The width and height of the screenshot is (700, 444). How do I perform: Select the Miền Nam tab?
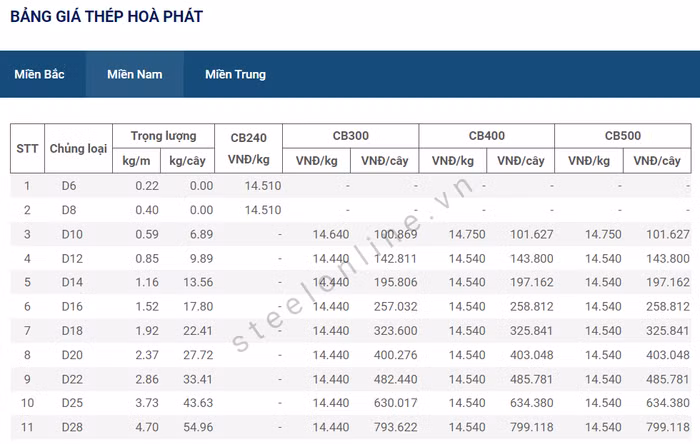pyautogui.click(x=135, y=74)
